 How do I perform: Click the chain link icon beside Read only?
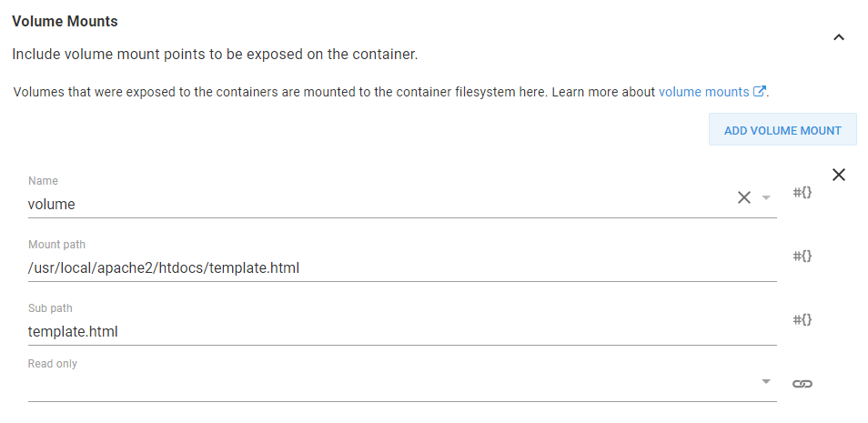[x=802, y=384]
